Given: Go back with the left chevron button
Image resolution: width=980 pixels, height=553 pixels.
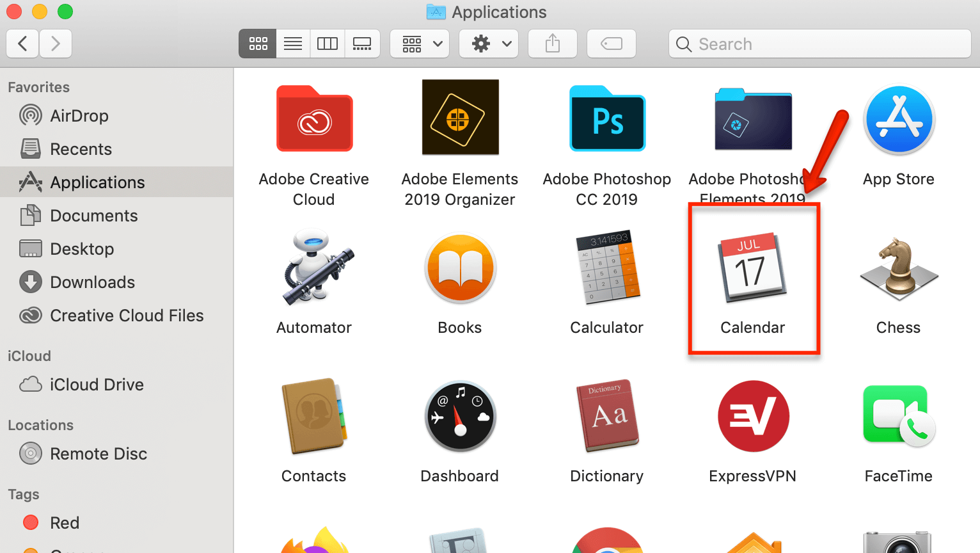Looking at the screenshot, I should point(22,44).
